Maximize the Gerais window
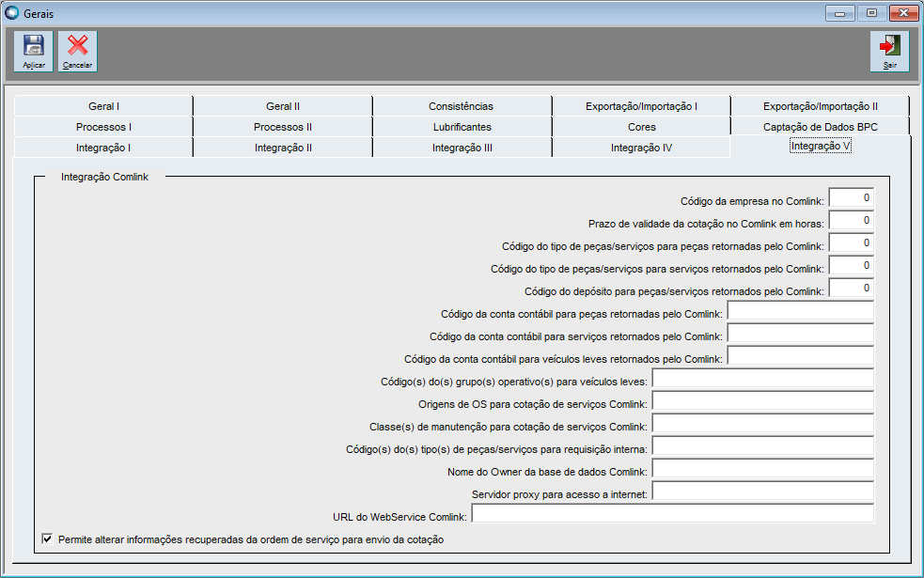Image resolution: width=924 pixels, height=578 pixels. [x=871, y=13]
